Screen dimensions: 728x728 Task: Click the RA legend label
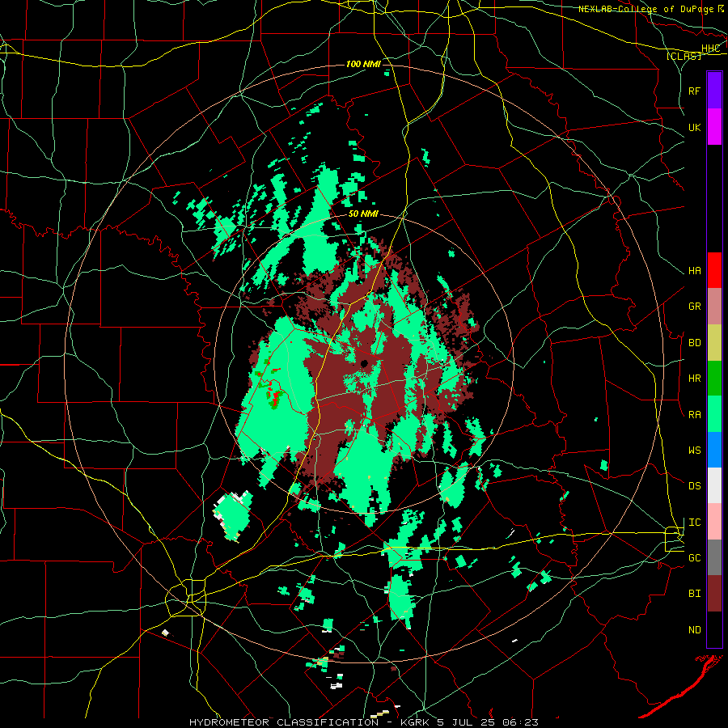pyautogui.click(x=694, y=415)
